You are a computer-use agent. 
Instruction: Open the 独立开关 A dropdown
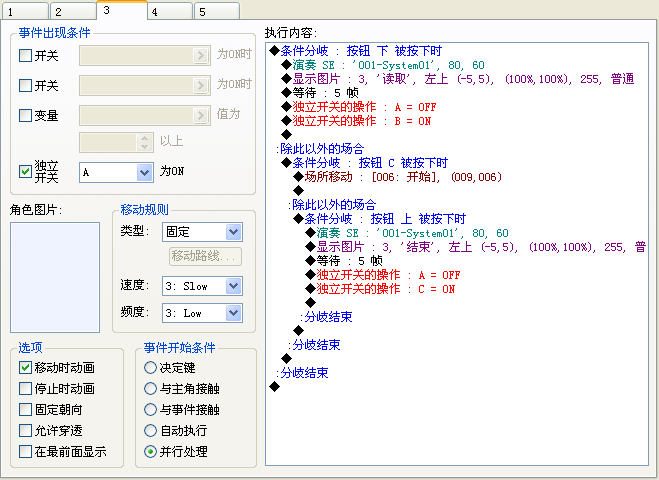click(x=116, y=172)
